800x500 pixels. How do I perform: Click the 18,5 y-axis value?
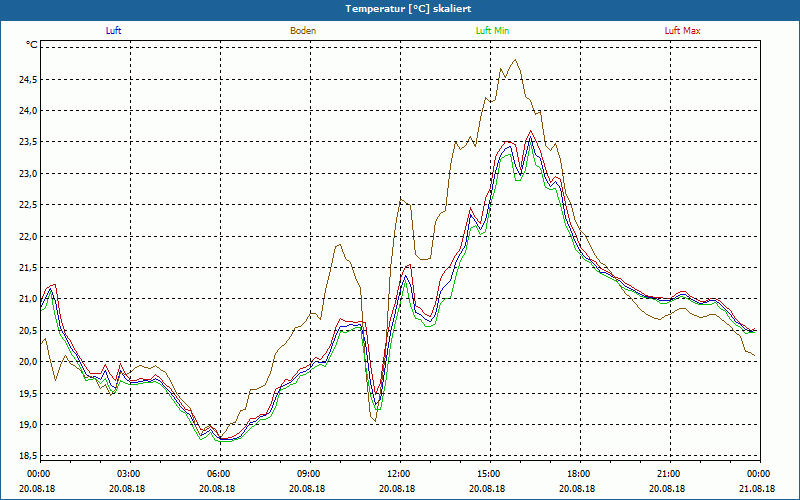point(29,456)
